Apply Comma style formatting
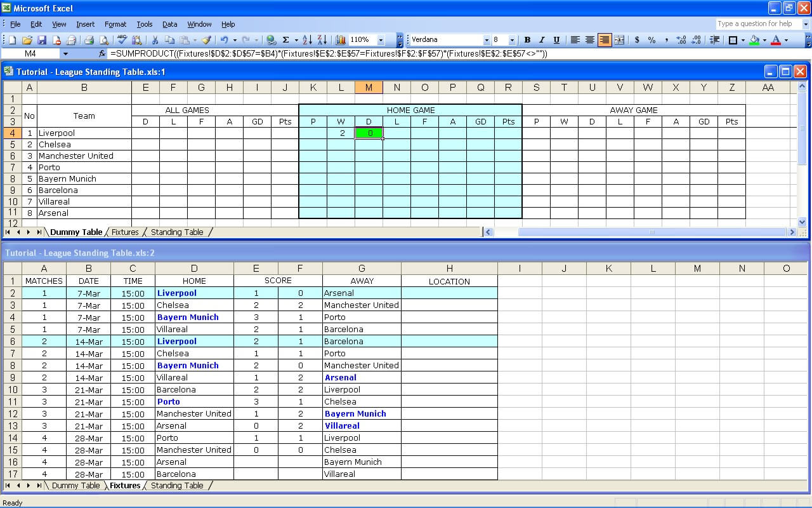 [666, 40]
